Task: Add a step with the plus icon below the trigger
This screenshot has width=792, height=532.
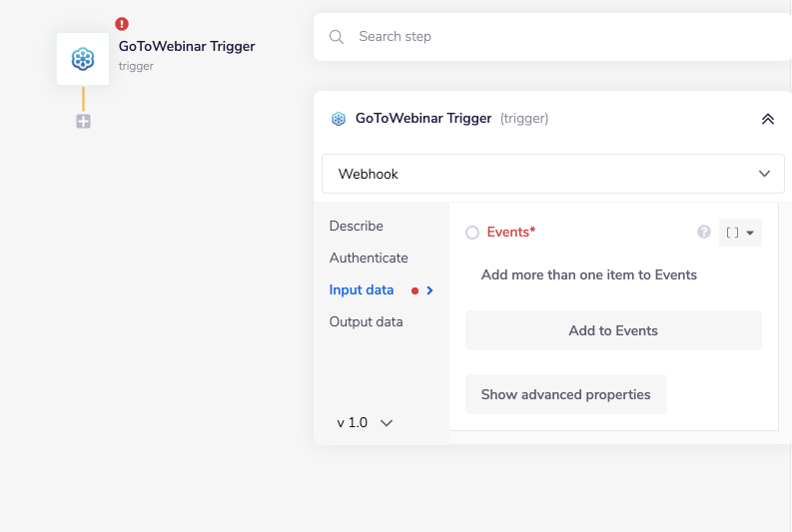Action: coord(83,122)
